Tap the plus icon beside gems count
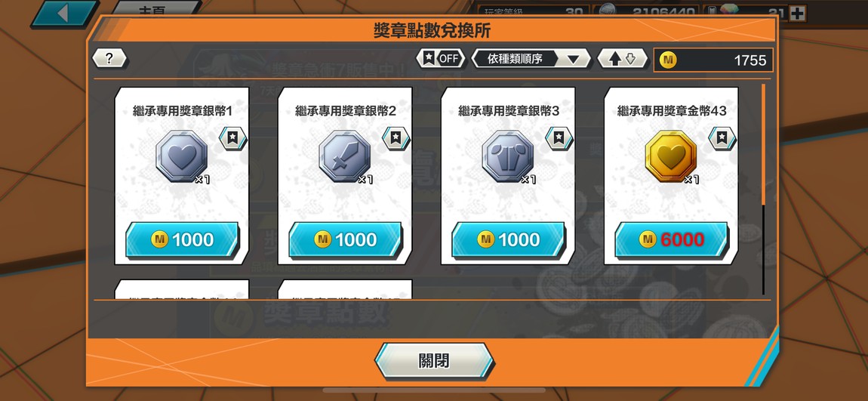 [797, 13]
